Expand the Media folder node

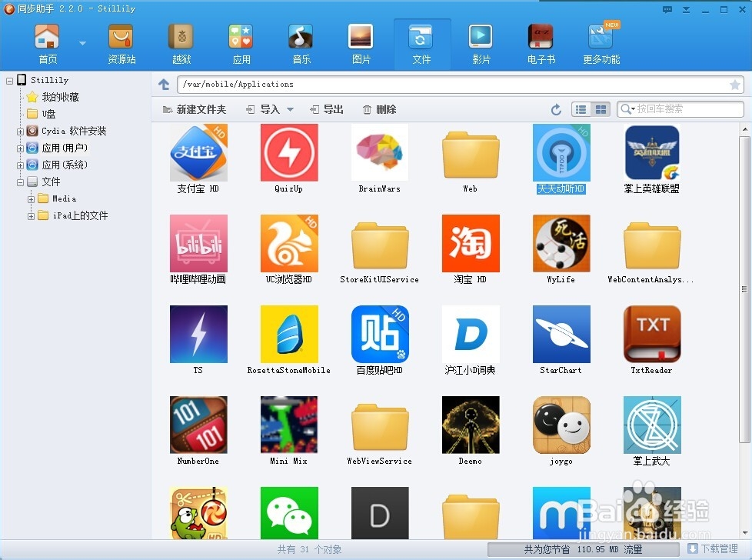tap(31, 199)
